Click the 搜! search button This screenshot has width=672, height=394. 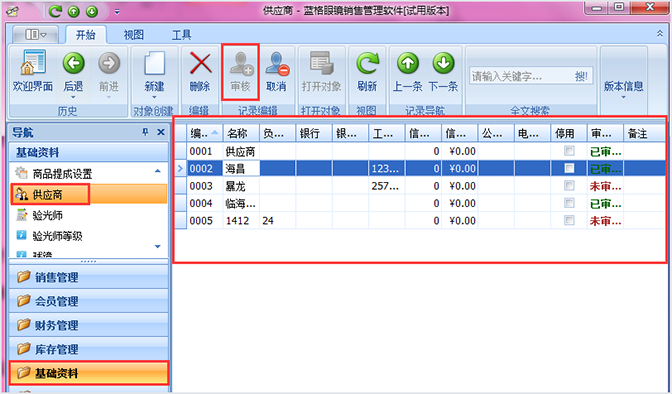(x=582, y=76)
